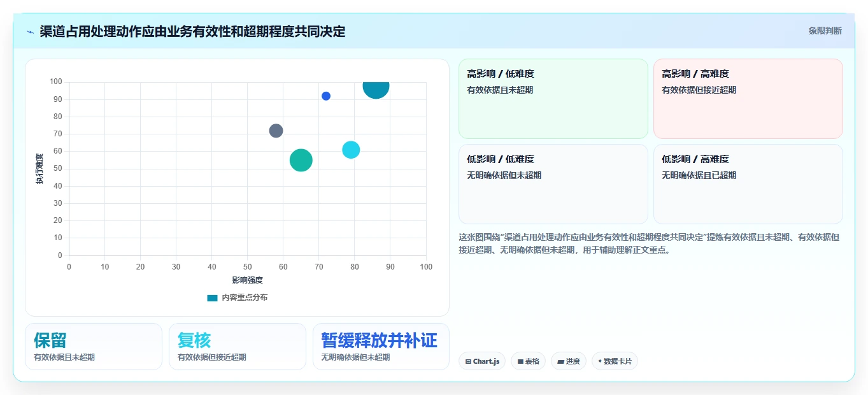
Task: Select the 数据卡片 tag chip
Action: [615, 361]
